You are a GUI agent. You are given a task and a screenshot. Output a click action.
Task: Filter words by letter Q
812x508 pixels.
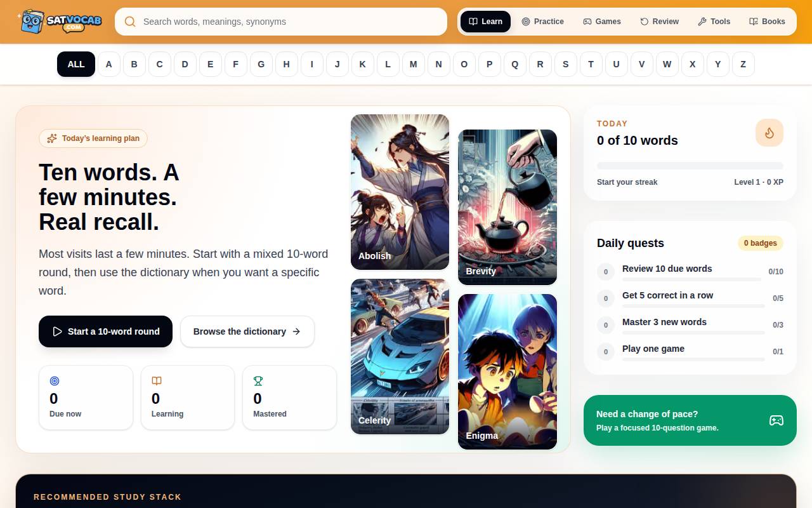pyautogui.click(x=515, y=64)
